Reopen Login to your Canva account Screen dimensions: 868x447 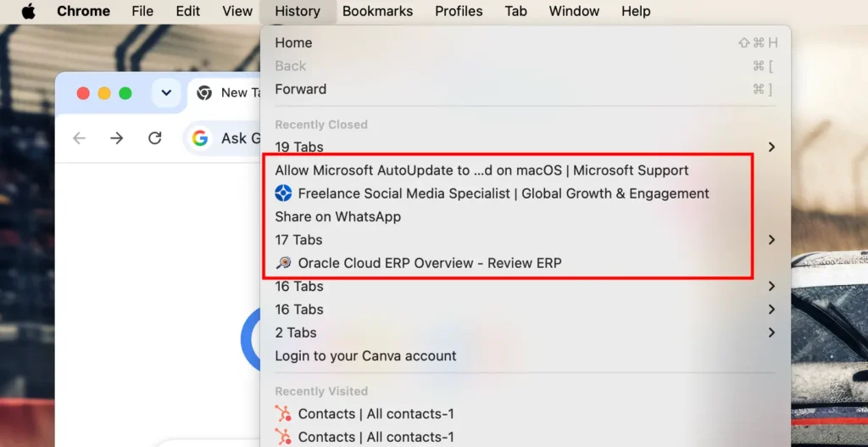(526, 356)
